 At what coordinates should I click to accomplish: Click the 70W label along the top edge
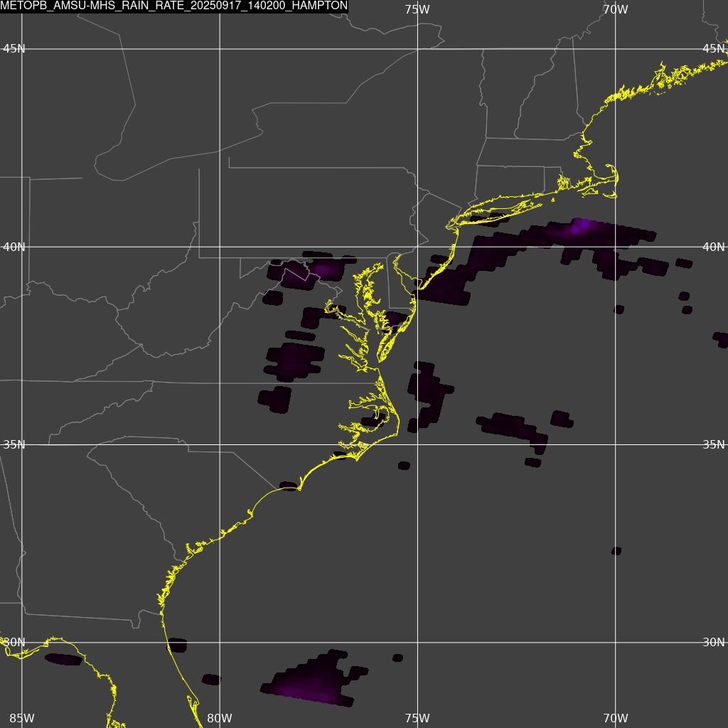tap(616, 9)
